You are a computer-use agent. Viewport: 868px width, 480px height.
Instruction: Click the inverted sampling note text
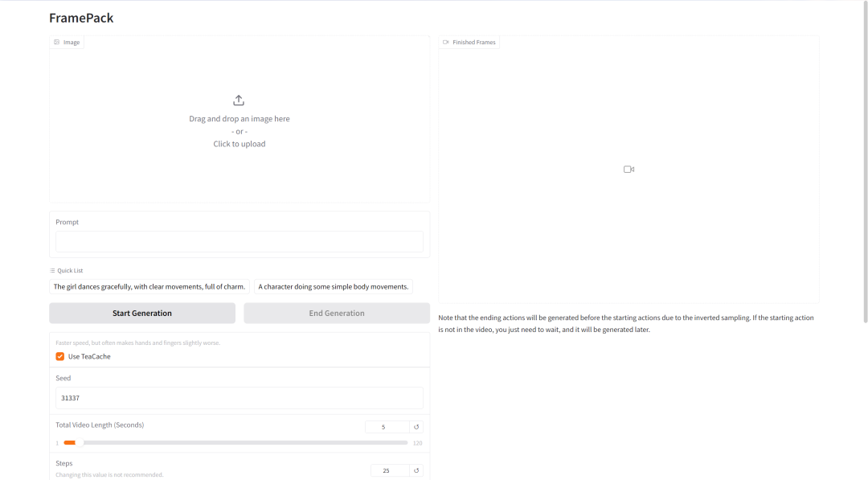tap(626, 323)
